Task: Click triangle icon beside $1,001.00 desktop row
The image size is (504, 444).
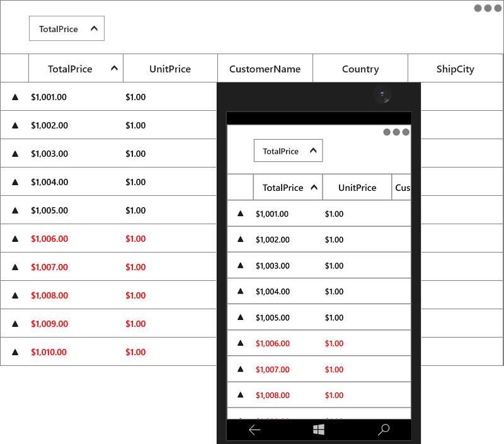Action: click(x=15, y=97)
